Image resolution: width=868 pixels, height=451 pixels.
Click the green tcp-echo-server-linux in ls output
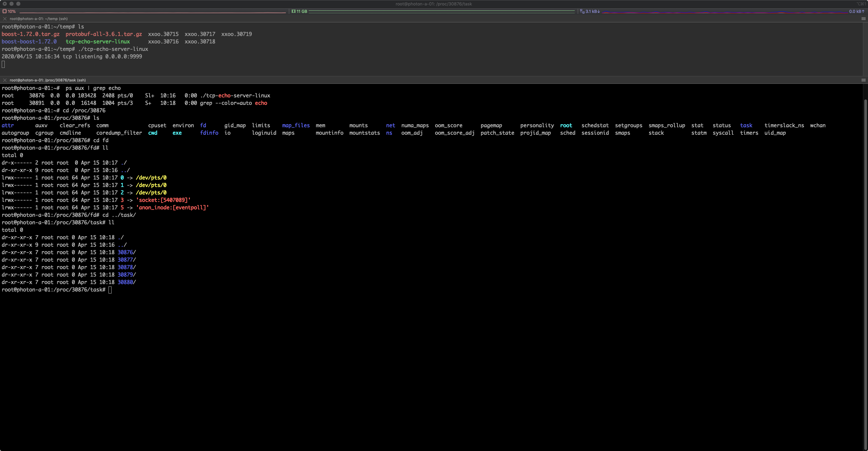[98, 41]
